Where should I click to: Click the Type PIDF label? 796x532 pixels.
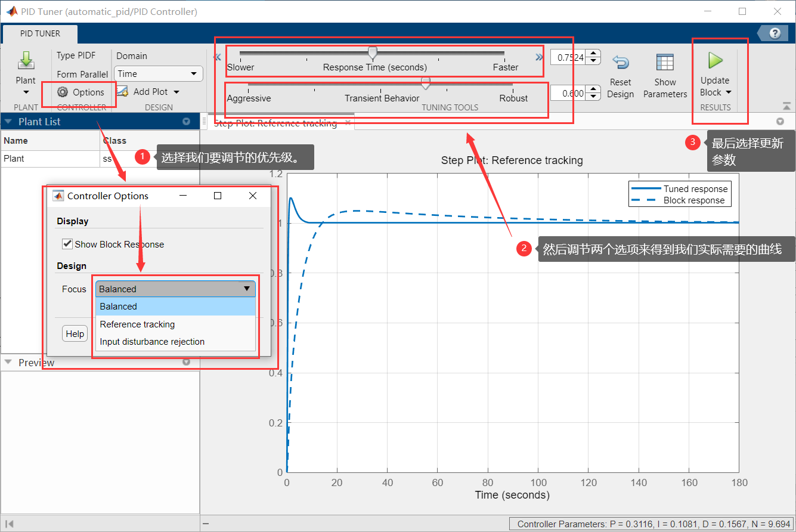[76, 55]
